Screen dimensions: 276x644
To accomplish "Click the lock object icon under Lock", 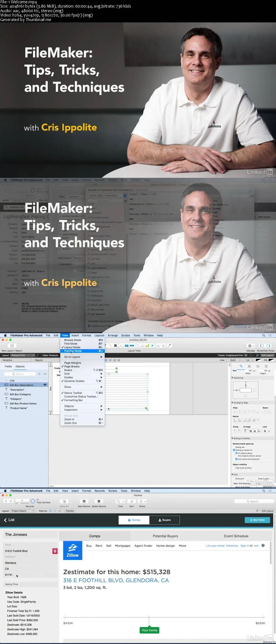I will (265, 431).
